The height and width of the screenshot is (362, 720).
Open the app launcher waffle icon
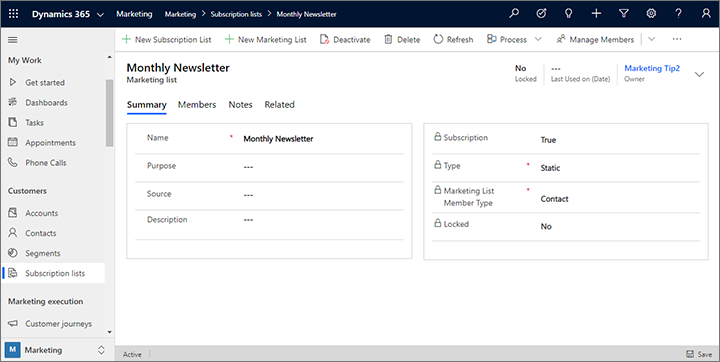tap(13, 14)
